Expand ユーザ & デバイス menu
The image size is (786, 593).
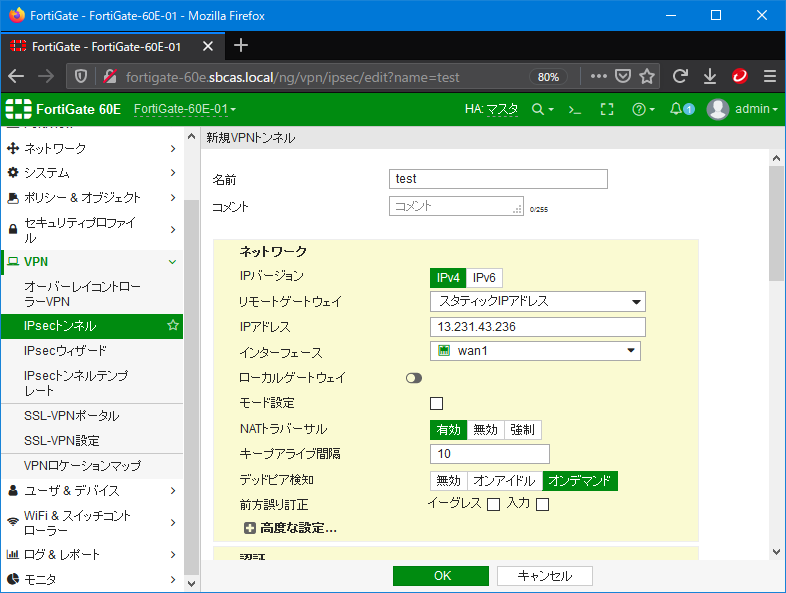pyautogui.click(x=92, y=490)
